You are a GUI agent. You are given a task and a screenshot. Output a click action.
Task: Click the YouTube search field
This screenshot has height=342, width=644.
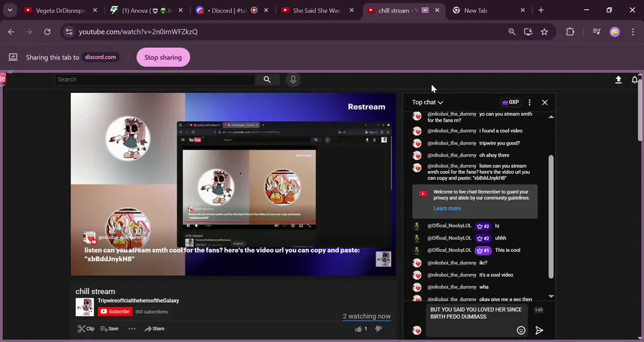coord(155,79)
